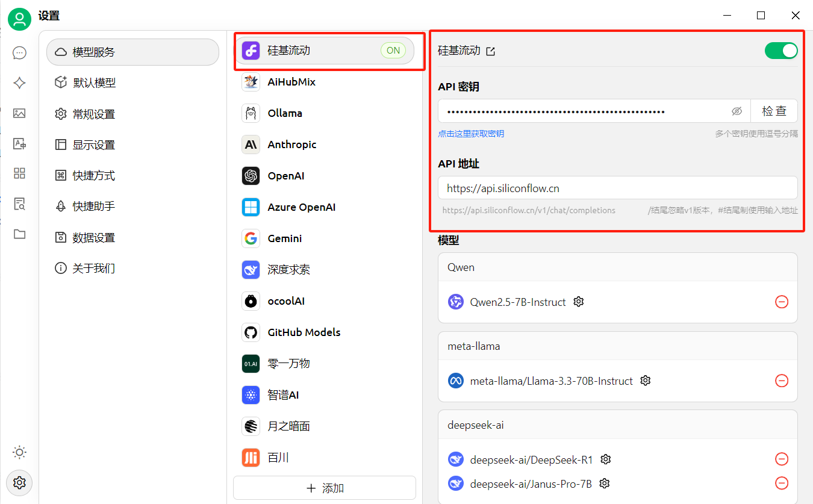Viewport: 813px width, 504px height.
Task: Turn off the 硅基流动 provider switch
Action: 781,51
